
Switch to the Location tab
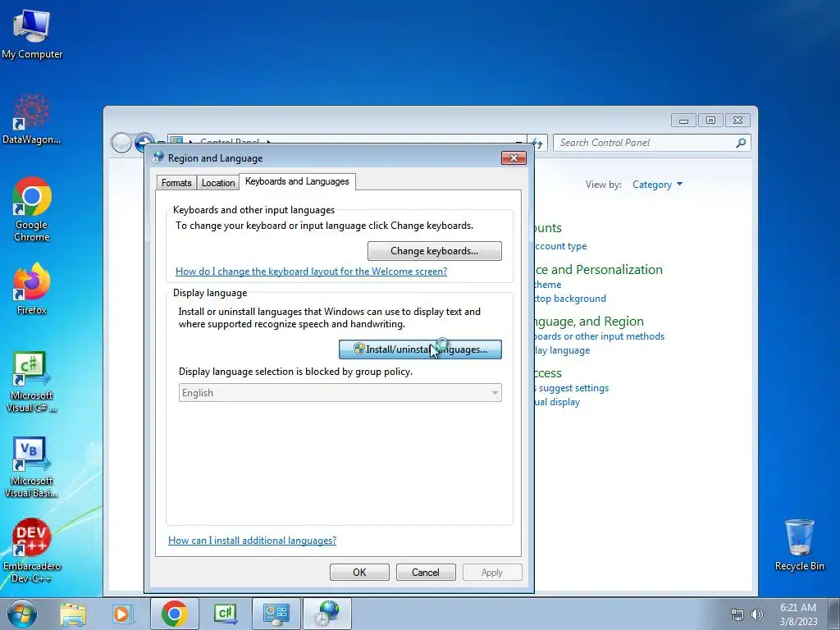pos(218,183)
